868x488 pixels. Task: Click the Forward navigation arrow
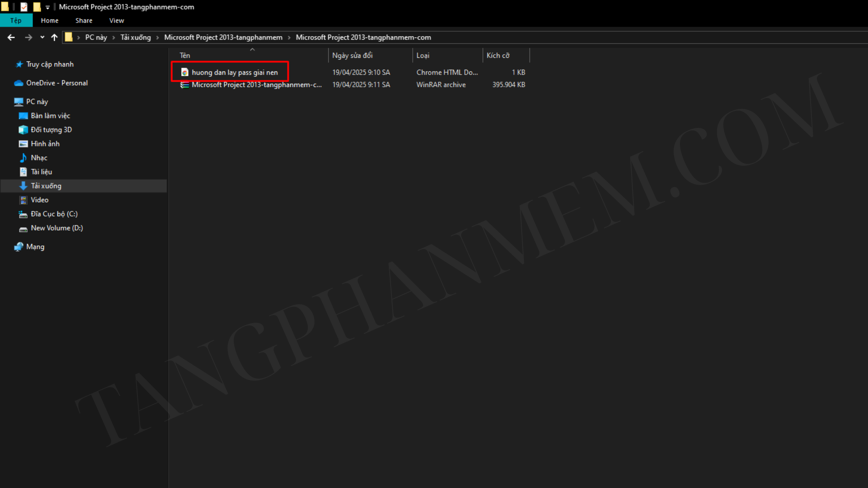pyautogui.click(x=28, y=38)
